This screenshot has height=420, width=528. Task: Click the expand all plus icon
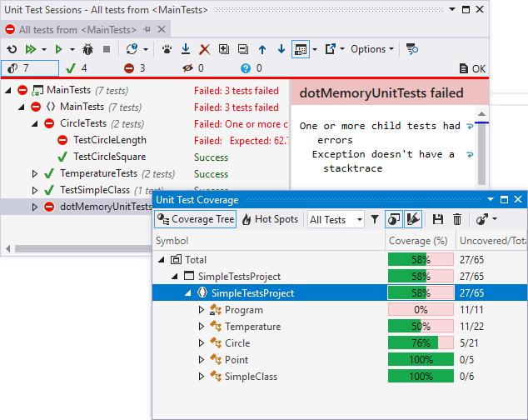(x=223, y=50)
